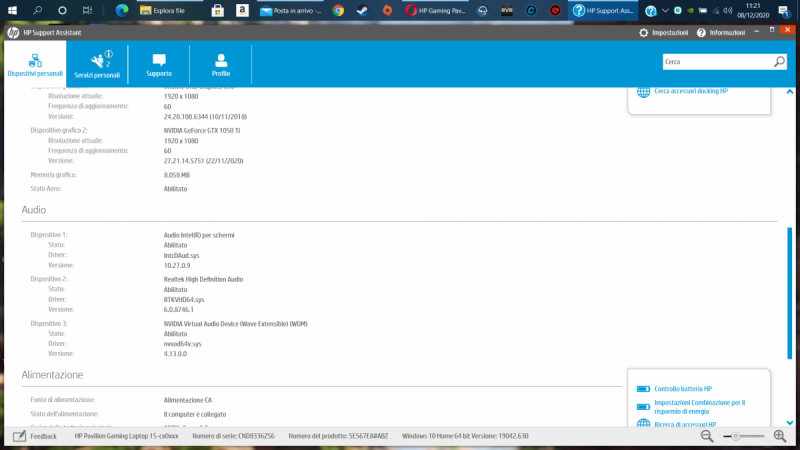
Task: Switch to Posta in arrivo mail window
Action: coord(291,10)
